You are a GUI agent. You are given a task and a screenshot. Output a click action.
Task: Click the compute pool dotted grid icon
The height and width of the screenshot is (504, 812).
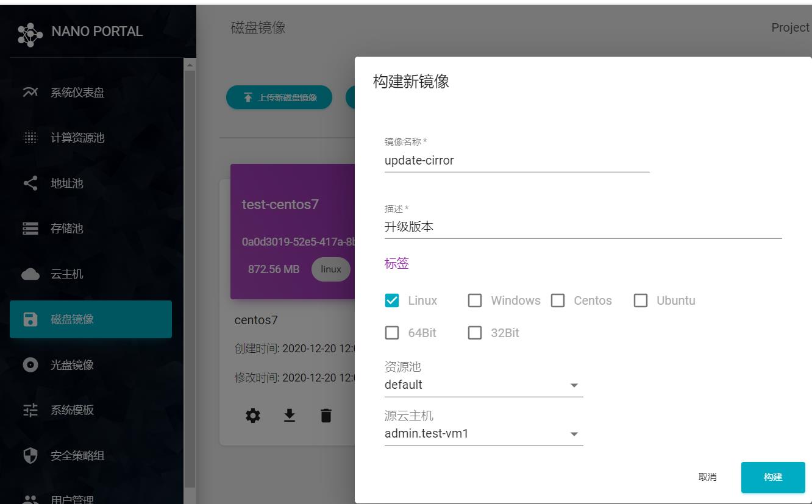(30, 138)
